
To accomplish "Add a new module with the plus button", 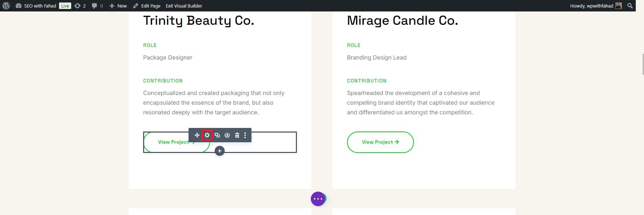I will coord(219,151).
